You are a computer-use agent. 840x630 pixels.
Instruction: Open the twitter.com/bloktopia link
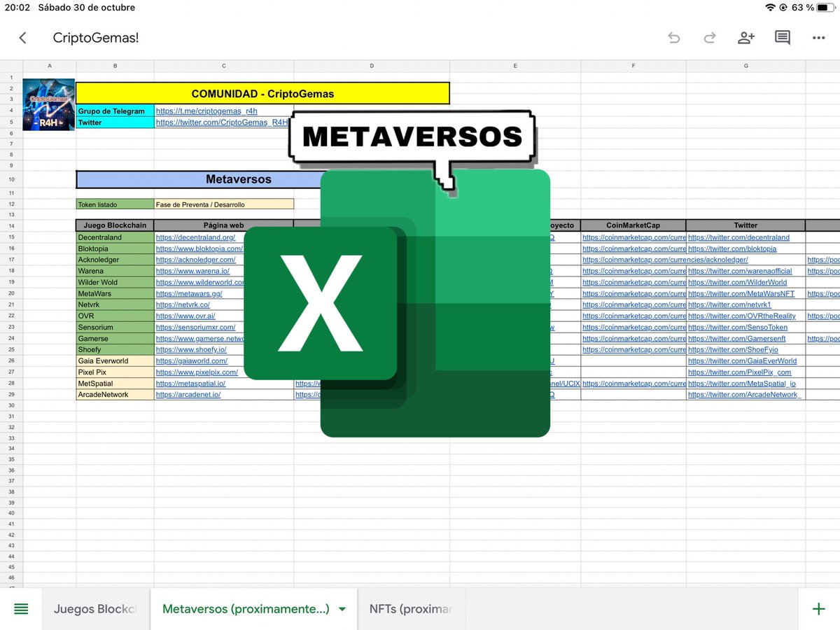(x=732, y=248)
